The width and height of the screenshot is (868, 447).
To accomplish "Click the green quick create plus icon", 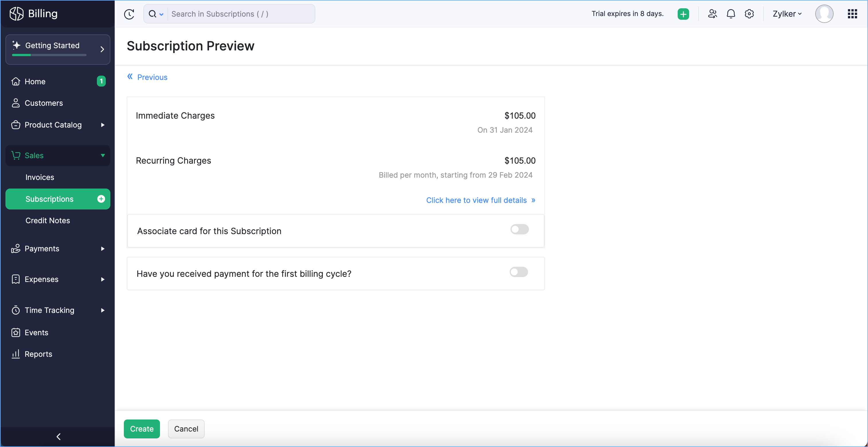I will click(683, 14).
